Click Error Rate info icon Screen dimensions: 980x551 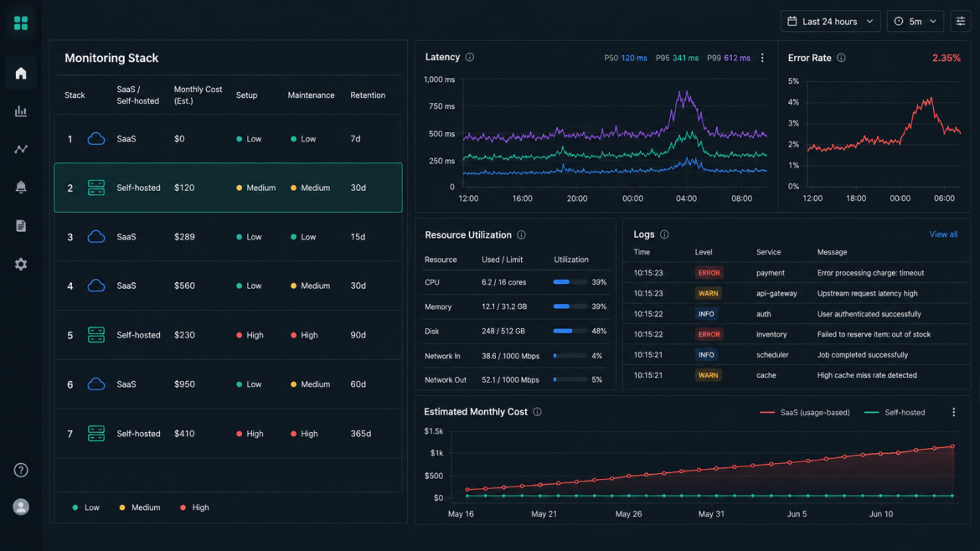pyautogui.click(x=841, y=58)
